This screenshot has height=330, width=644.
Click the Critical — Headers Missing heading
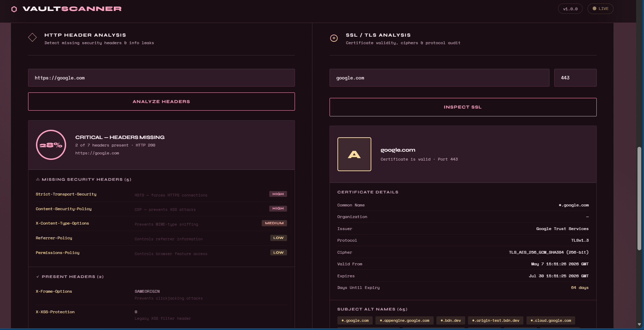120,137
